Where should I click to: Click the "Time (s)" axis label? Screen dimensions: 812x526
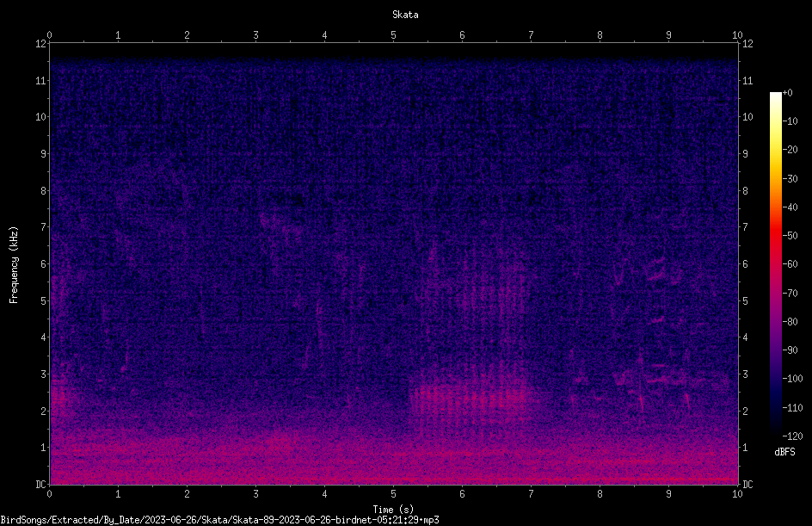(393, 510)
